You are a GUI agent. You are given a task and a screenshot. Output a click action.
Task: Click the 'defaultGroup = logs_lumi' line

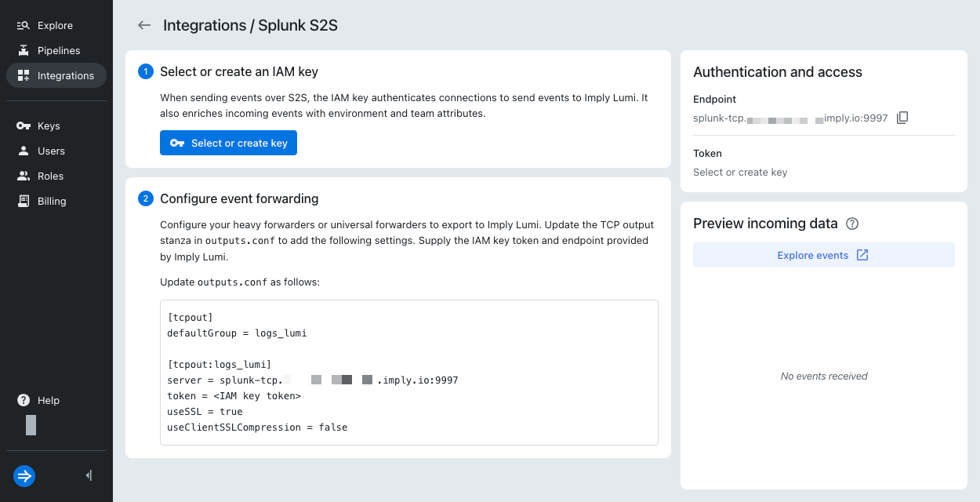click(237, 333)
